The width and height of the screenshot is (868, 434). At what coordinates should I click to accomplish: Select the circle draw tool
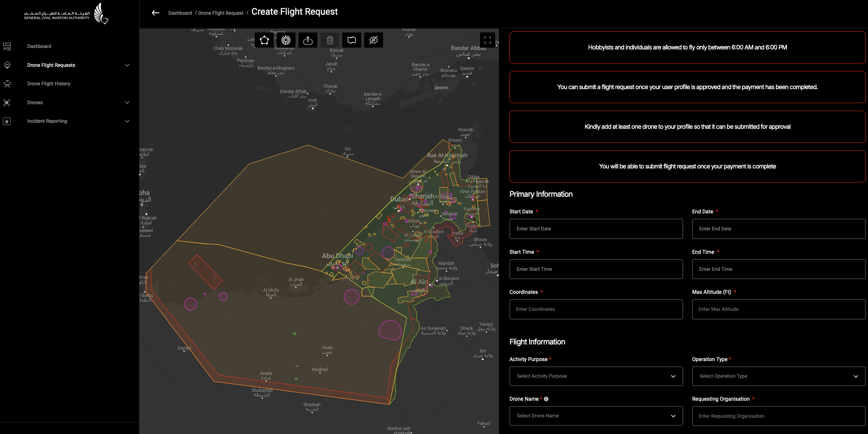[286, 40]
